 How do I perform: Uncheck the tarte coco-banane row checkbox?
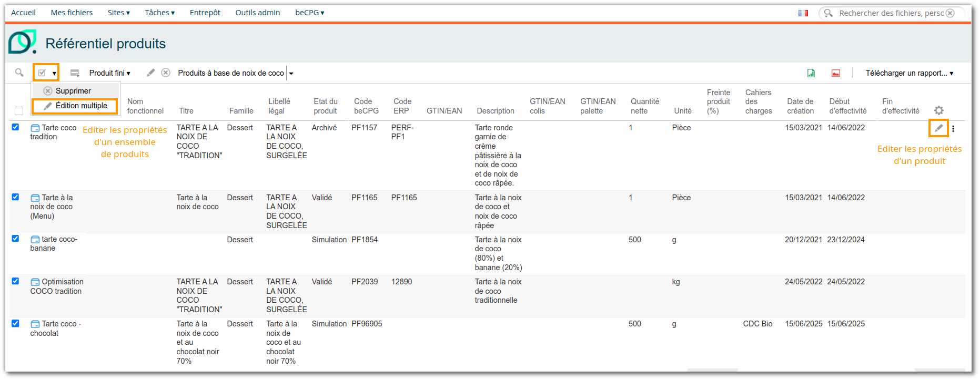(15, 239)
